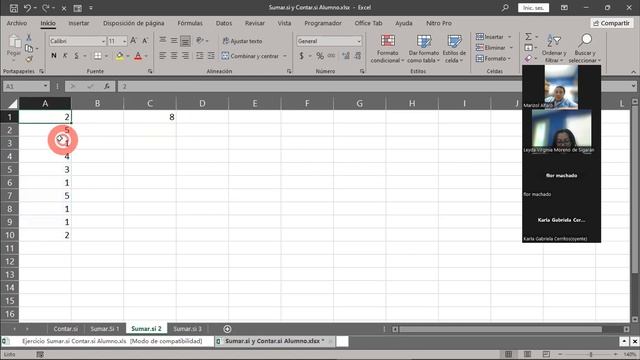Click the Redo arrow icon
This screenshot has height=360, width=640.
click(46, 8)
